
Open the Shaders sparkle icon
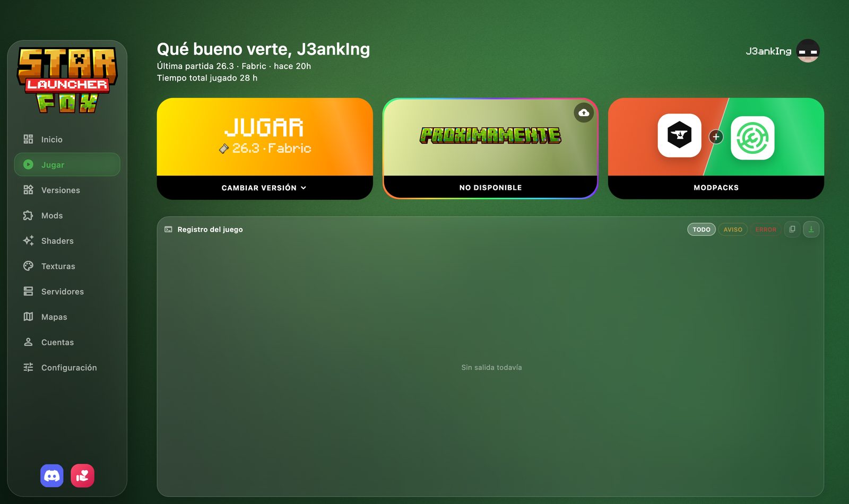pos(28,240)
